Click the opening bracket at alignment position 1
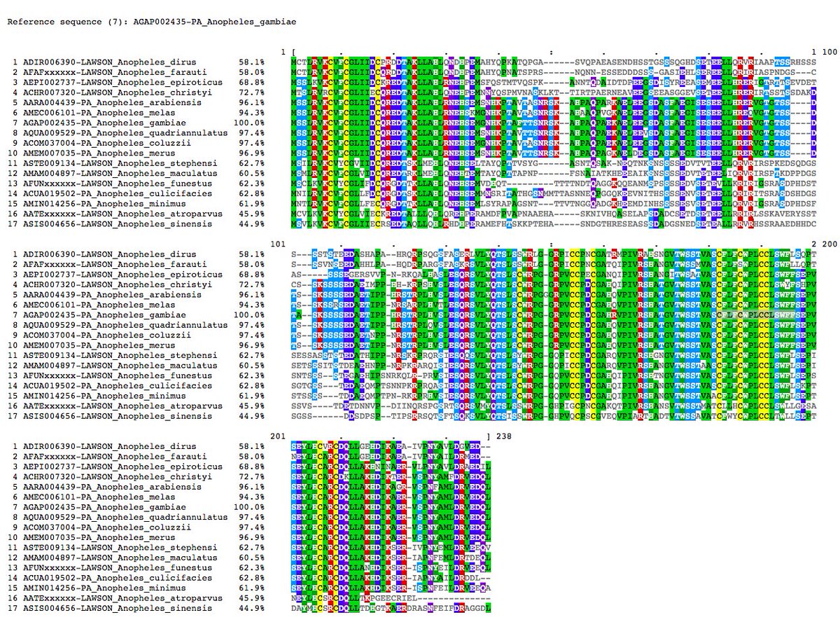The image size is (840, 629). (292, 53)
